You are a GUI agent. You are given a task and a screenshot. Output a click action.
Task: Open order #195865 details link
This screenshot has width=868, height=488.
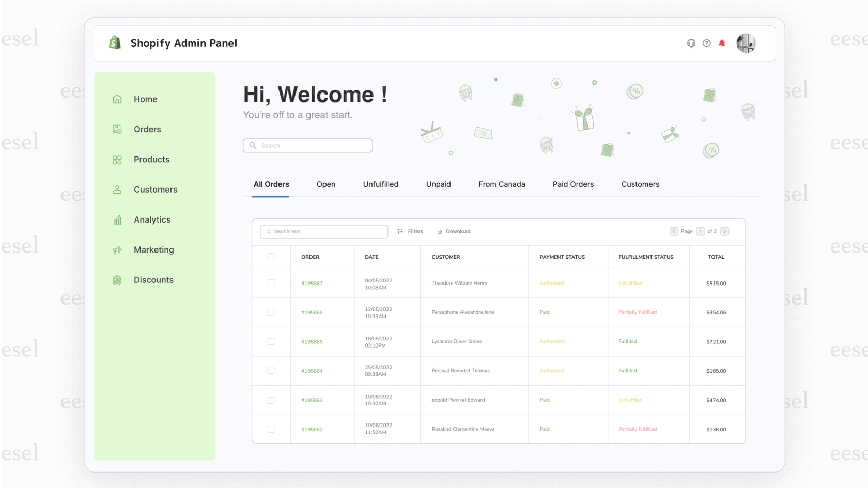[312, 341]
